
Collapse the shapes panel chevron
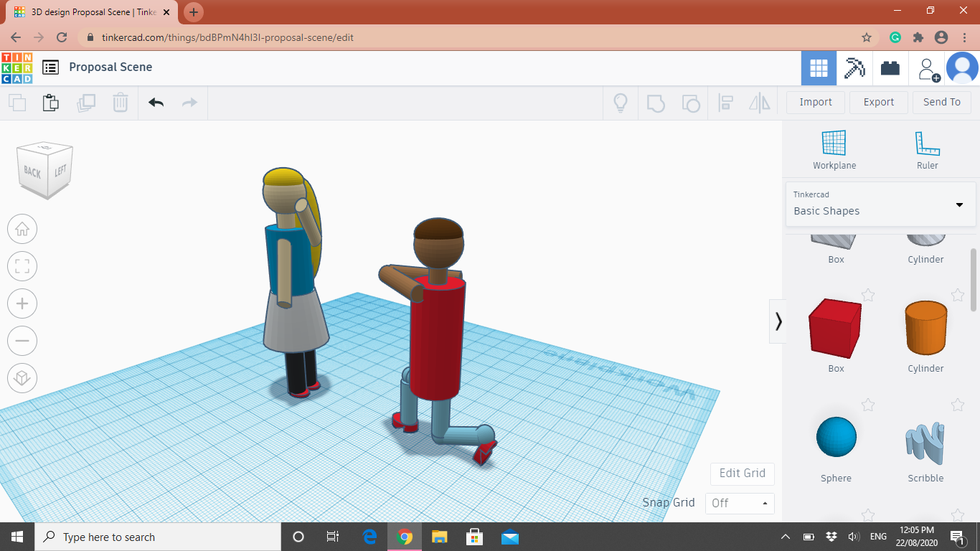pyautogui.click(x=778, y=321)
